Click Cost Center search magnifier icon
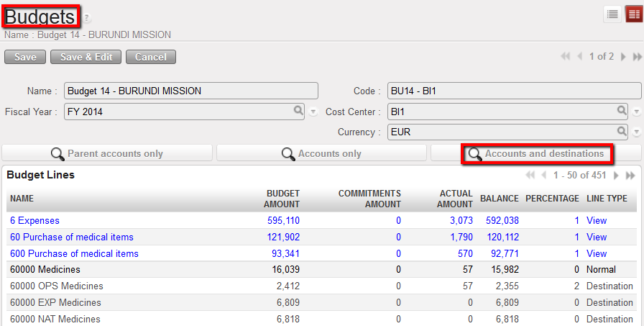 [622, 111]
